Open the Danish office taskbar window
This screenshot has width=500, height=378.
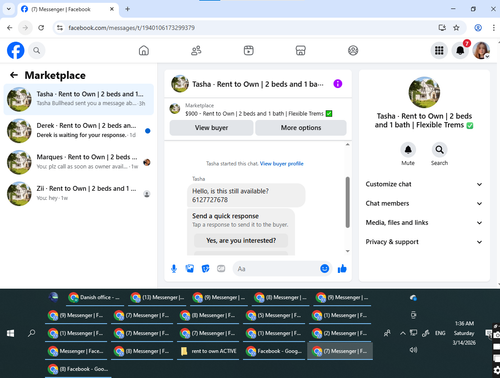(95, 297)
